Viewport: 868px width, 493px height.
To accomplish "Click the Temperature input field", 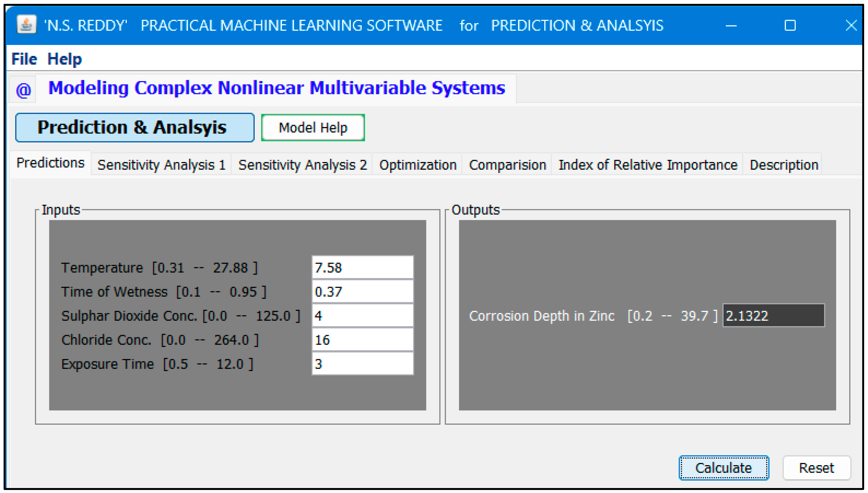I will (x=362, y=268).
